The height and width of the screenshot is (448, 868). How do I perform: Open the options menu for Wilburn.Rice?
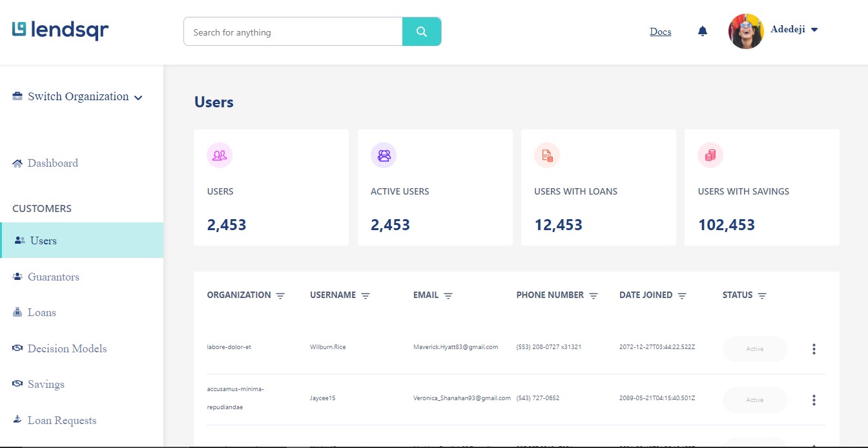(814, 349)
